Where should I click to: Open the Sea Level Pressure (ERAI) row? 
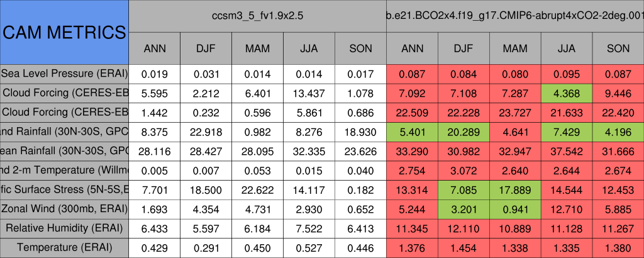(64, 73)
